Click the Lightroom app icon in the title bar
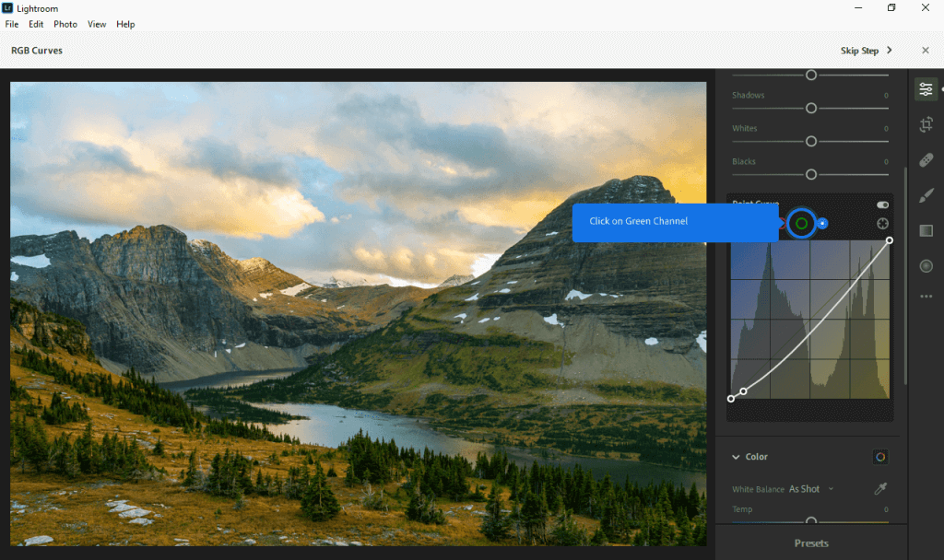This screenshot has width=944, height=560. (7, 7)
